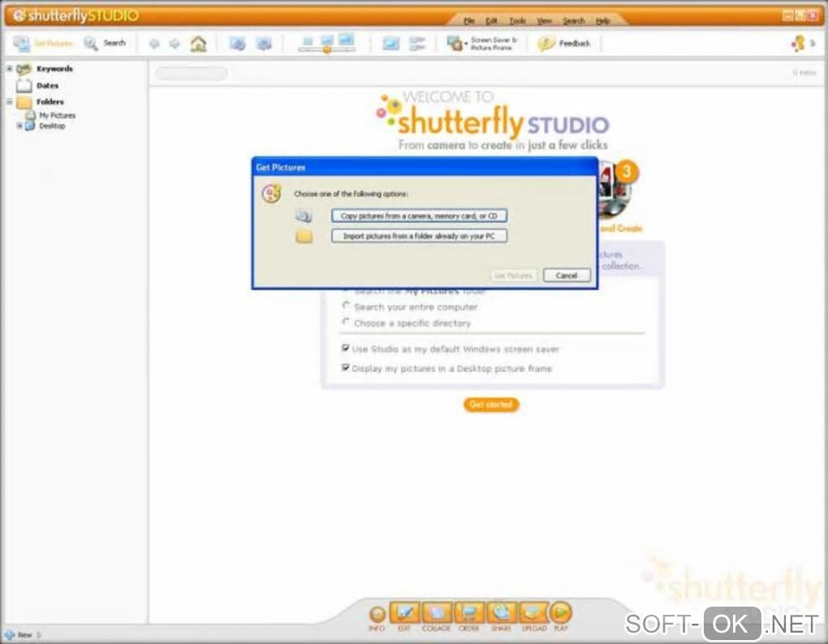Viewport: 828px width, 644px height.
Task: Switch to details list view icon
Action: 417,44
